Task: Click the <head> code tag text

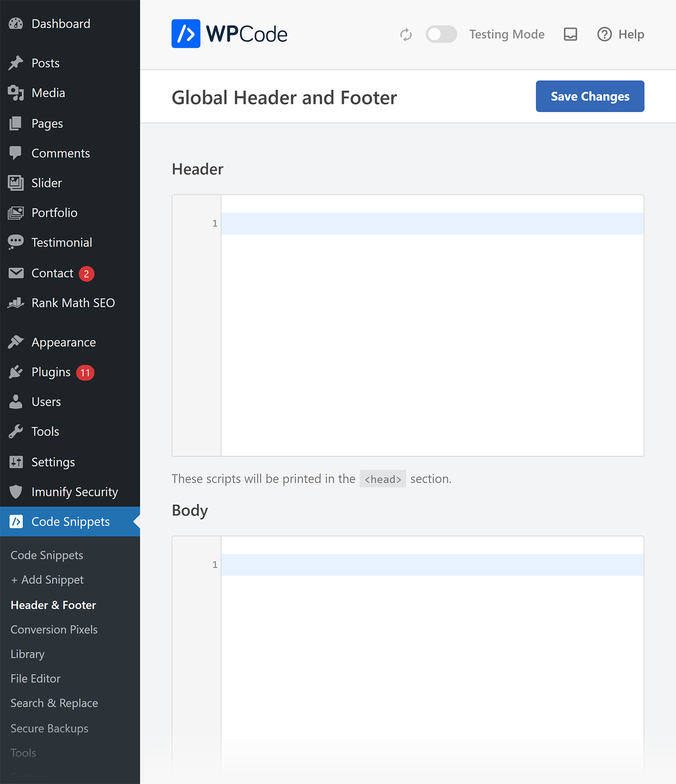Action: click(383, 479)
